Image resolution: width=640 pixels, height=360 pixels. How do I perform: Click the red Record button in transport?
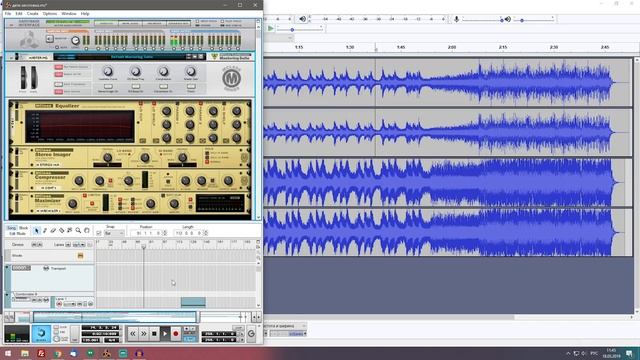pyautogui.click(x=176, y=334)
